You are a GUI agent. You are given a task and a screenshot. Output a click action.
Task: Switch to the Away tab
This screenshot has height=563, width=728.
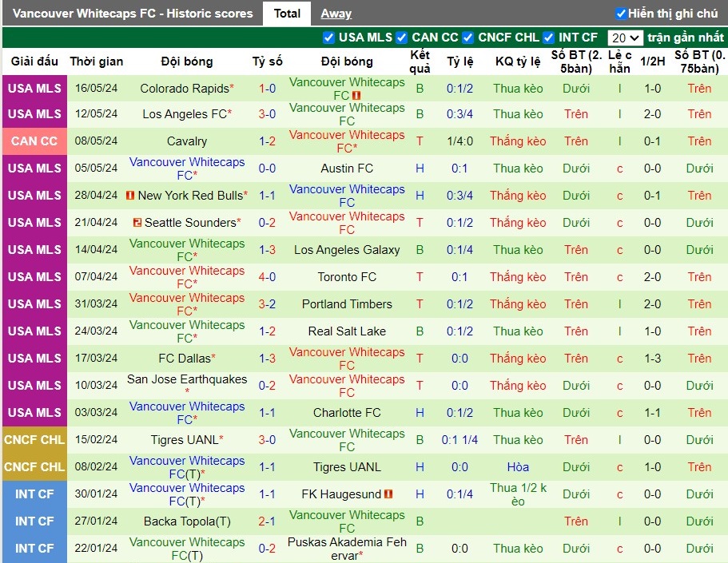(336, 14)
